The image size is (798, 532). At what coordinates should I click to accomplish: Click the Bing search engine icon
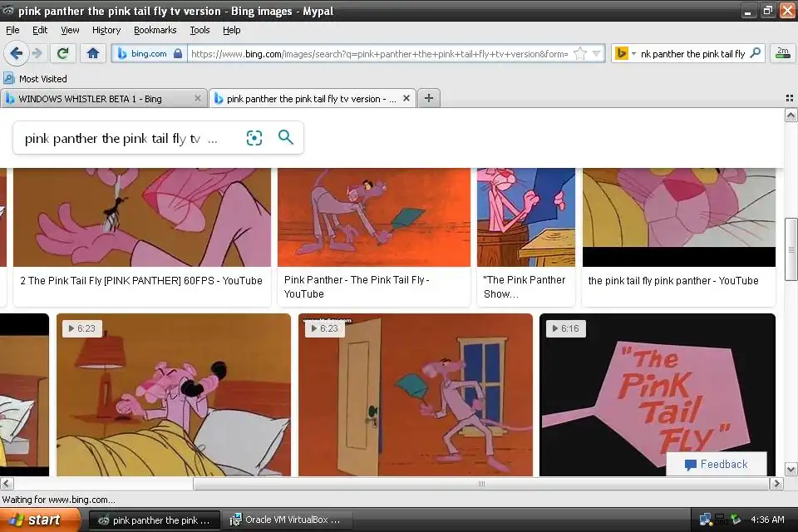(x=622, y=53)
